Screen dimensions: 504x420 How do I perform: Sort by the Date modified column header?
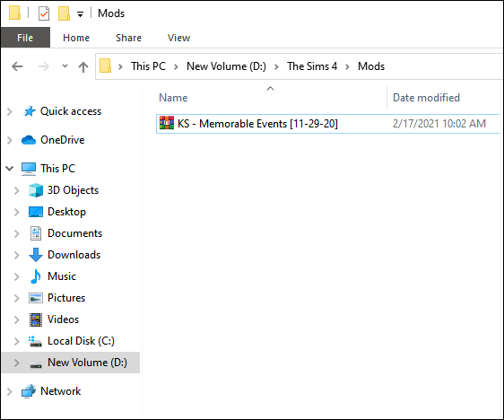[x=426, y=98]
